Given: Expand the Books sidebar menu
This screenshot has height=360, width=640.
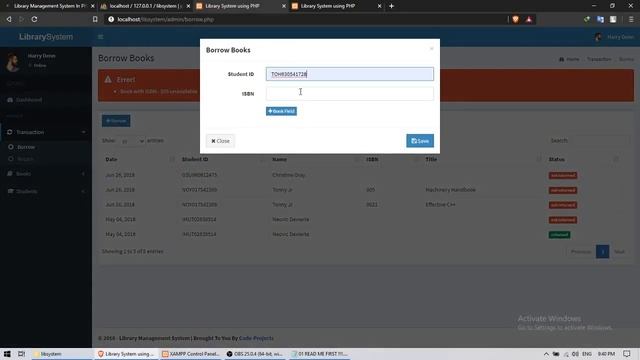Looking at the screenshot, I should (46, 173).
